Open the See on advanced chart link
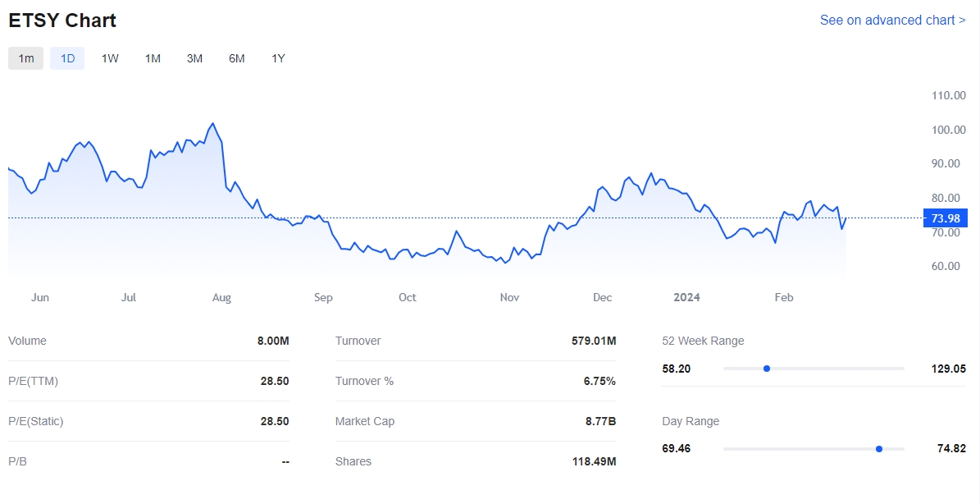 [x=892, y=20]
